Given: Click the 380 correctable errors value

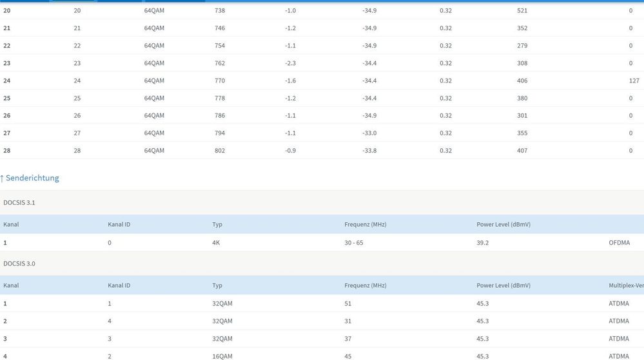Looking at the screenshot, I should click(522, 98).
